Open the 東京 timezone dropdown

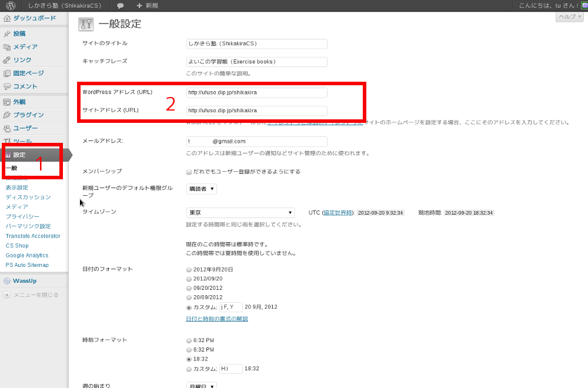240,213
